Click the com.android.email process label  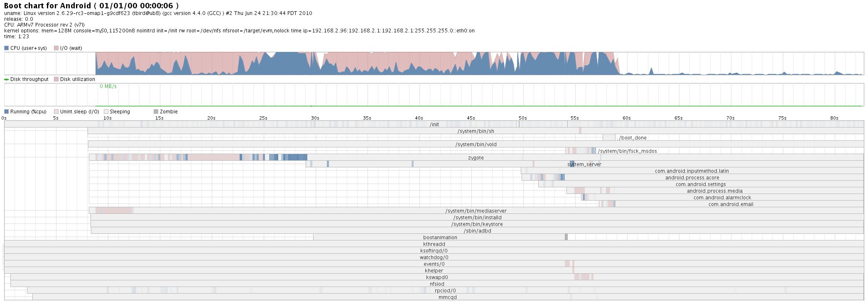coord(731,204)
